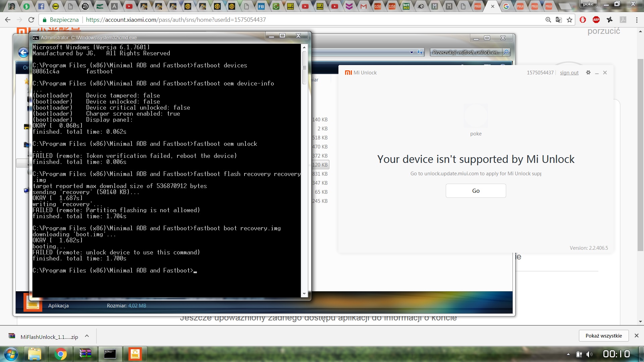This screenshot has height=362, width=644.
Task: Bookmark this page with the star icon
Action: [x=570, y=20]
